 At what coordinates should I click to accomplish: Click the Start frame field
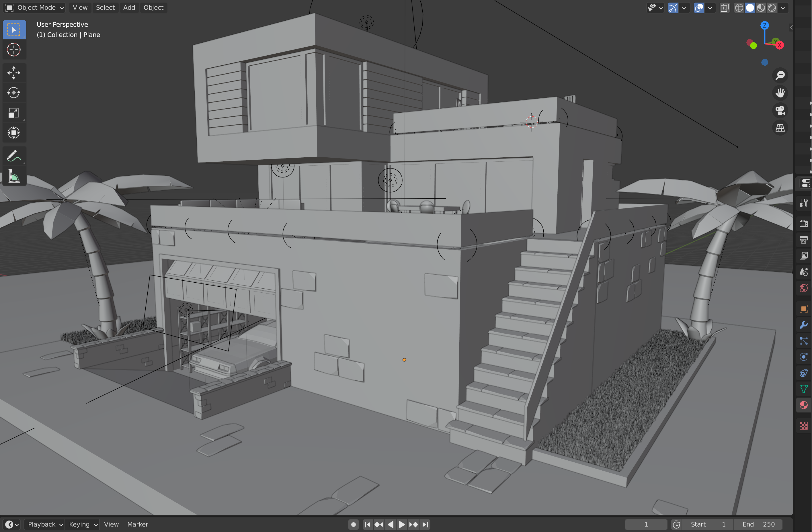click(708, 524)
